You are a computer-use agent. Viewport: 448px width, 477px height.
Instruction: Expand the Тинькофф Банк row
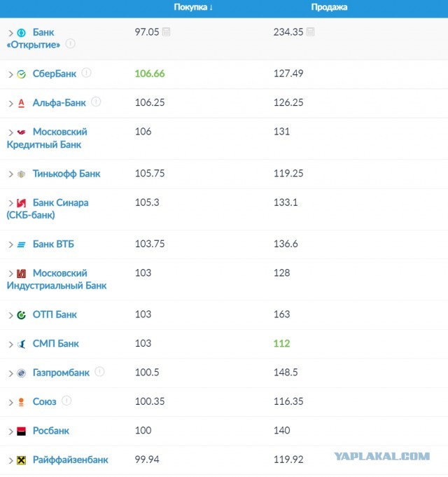tap(10, 174)
